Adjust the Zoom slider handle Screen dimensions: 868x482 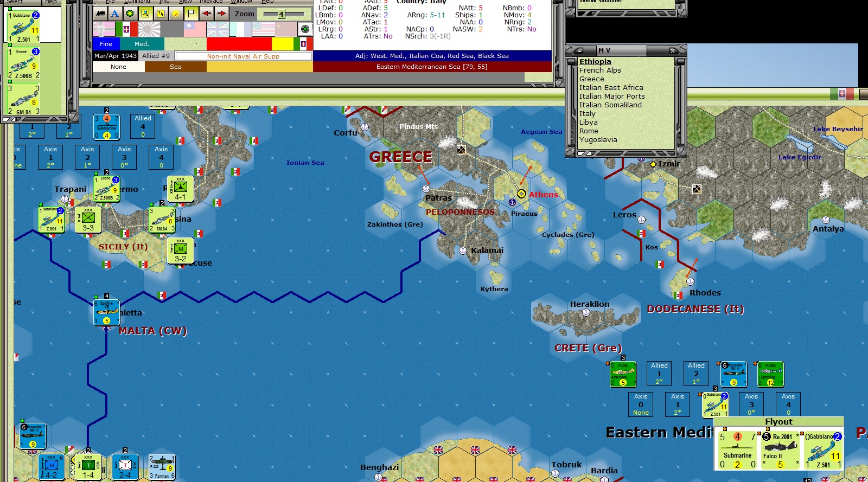tap(281, 14)
